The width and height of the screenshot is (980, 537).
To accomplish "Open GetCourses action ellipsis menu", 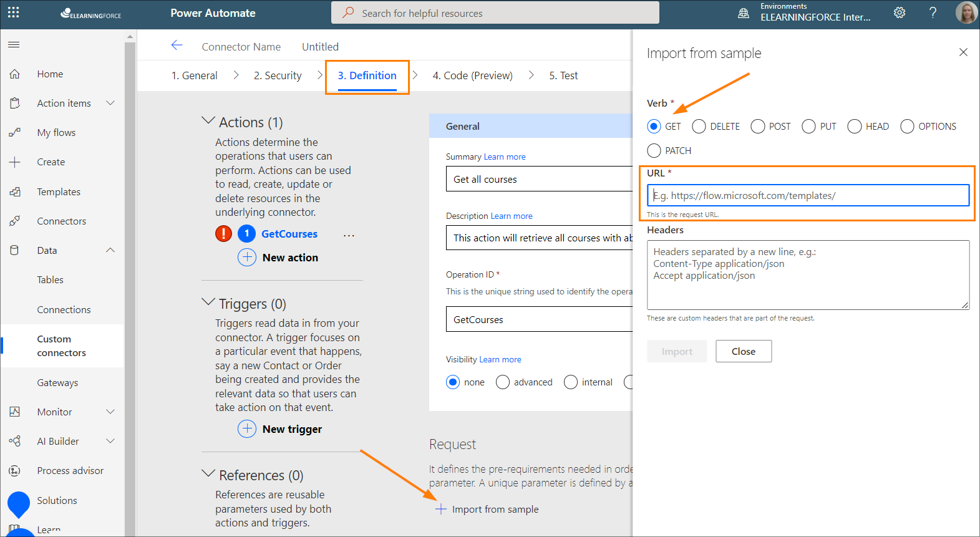I will pos(349,235).
